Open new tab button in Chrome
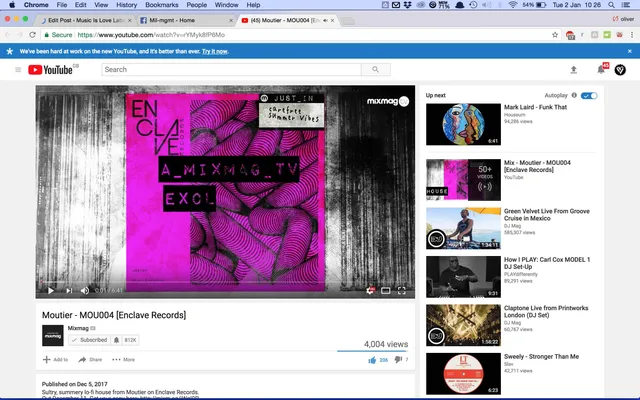 347,21
